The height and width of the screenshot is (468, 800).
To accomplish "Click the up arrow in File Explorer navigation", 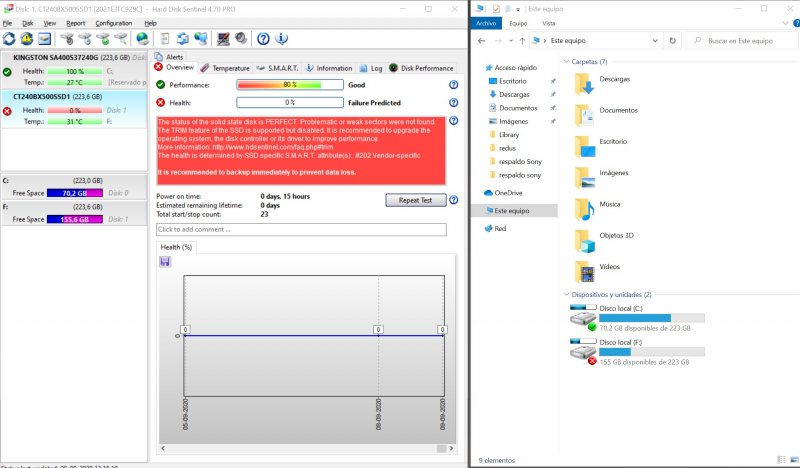I will click(x=522, y=41).
